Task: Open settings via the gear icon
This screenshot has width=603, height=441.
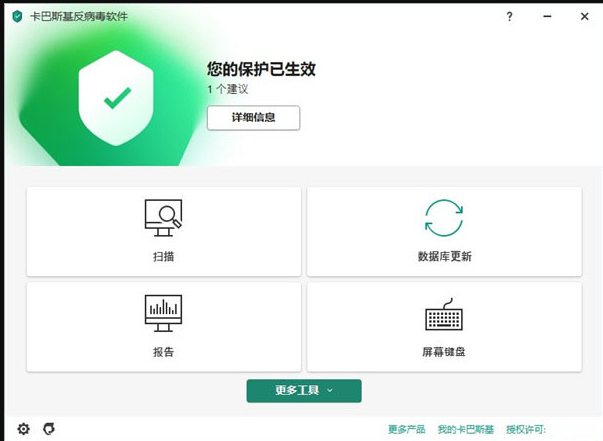Action: pos(23,429)
